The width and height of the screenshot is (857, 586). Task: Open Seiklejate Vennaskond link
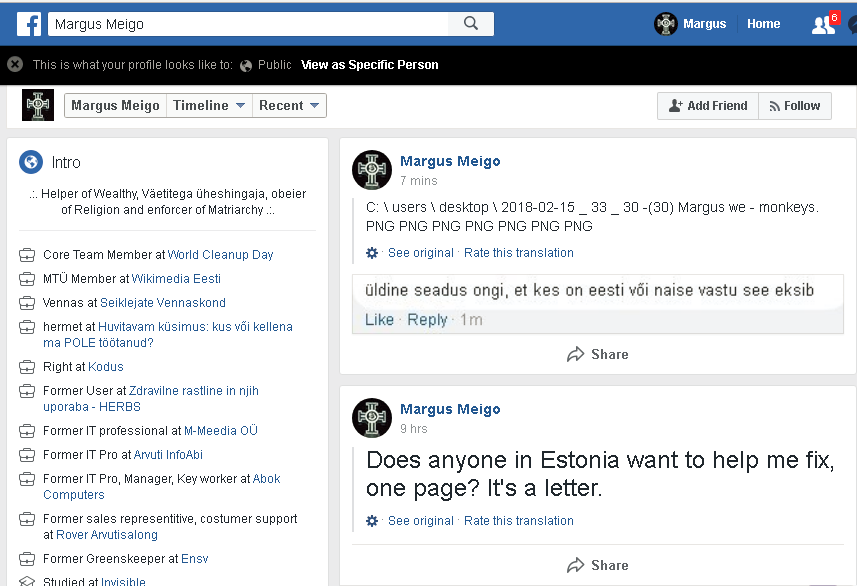click(x=163, y=303)
